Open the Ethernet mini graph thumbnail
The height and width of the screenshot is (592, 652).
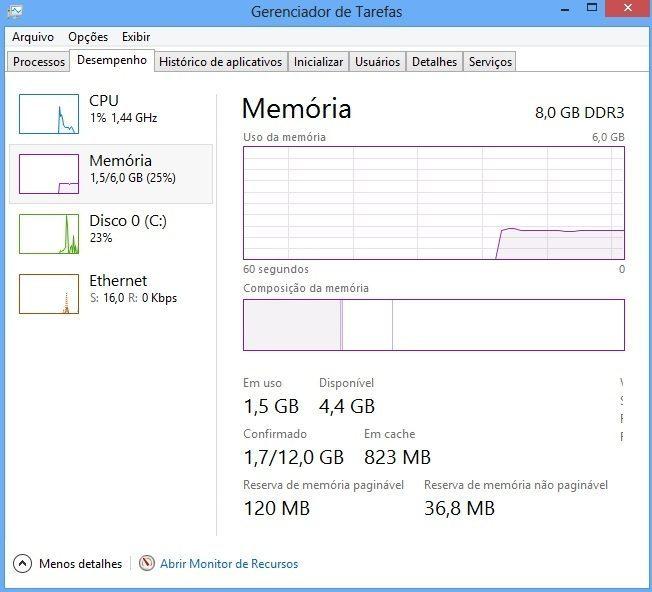pyautogui.click(x=48, y=294)
